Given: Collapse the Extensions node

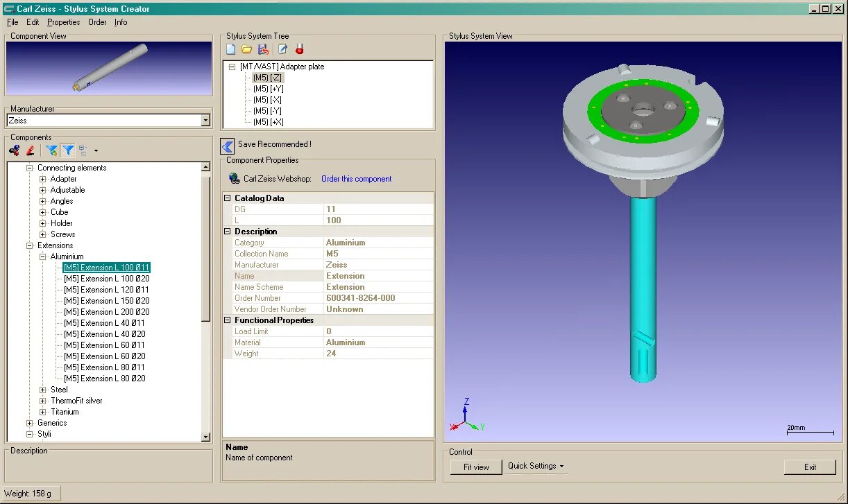Looking at the screenshot, I should pyautogui.click(x=30, y=245).
